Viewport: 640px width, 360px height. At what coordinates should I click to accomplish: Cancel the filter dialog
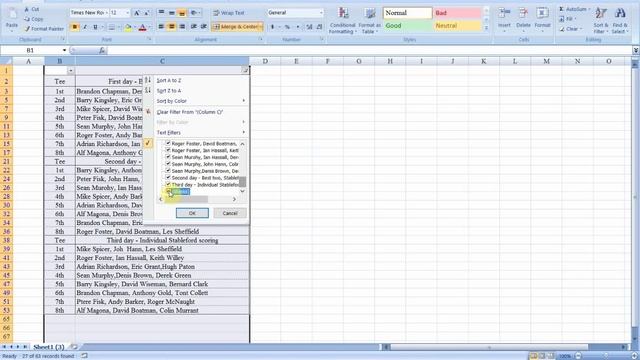pos(230,213)
